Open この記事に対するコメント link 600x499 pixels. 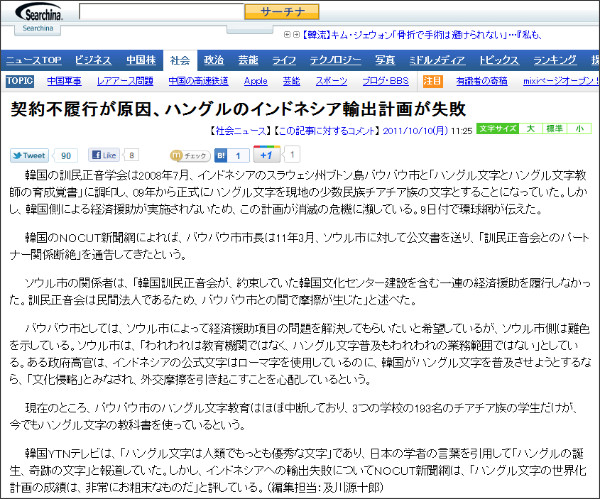click(327, 131)
